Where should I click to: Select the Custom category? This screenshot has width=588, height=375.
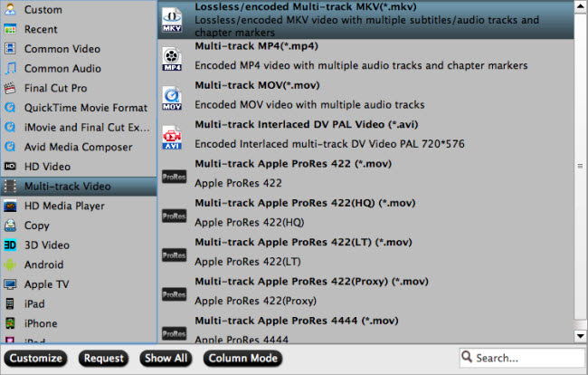click(x=79, y=9)
